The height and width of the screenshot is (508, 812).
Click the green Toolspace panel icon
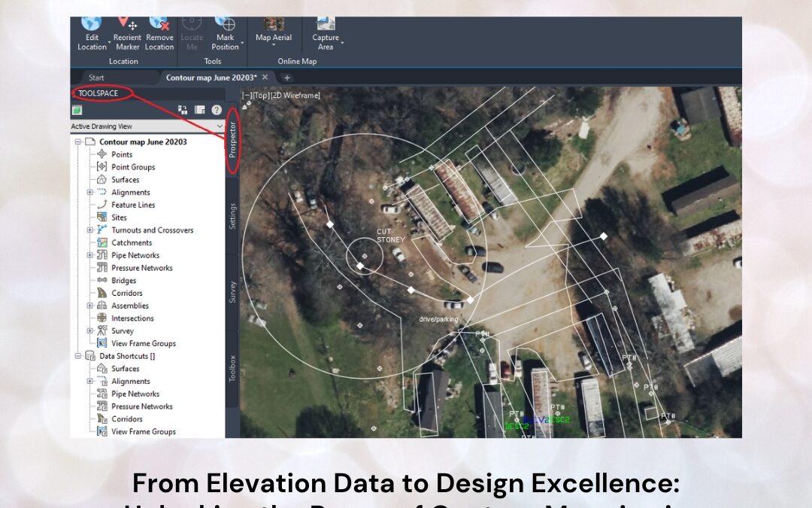pos(77,110)
